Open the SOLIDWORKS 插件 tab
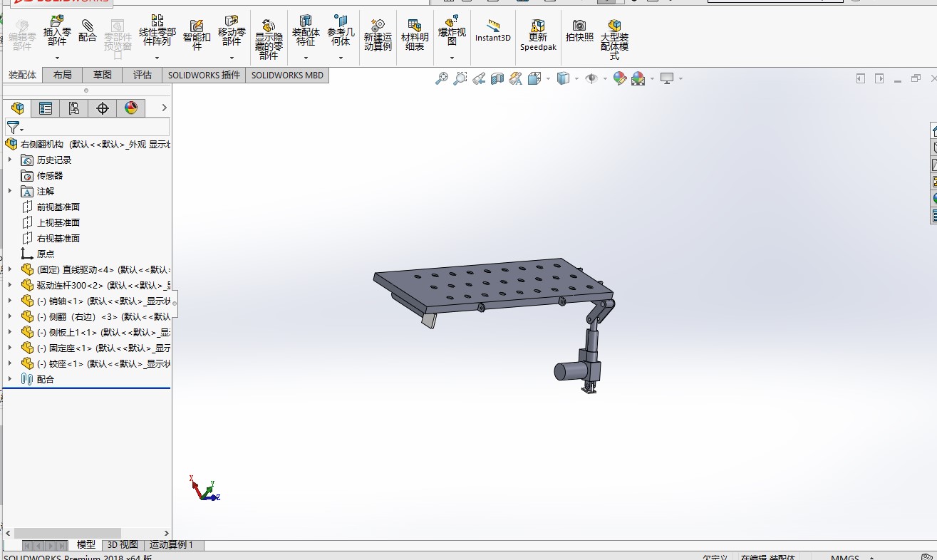Image resolution: width=937 pixels, height=560 pixels. coord(204,75)
